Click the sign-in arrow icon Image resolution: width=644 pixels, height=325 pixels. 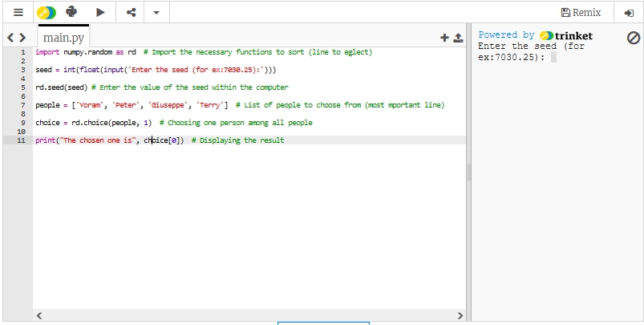point(629,12)
